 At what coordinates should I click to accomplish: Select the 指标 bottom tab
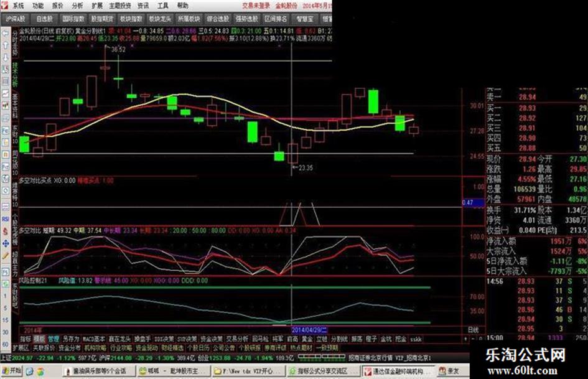26,339
